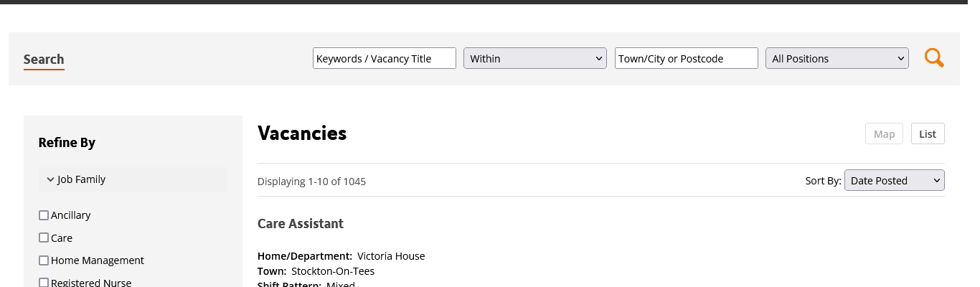Click the Vacancies page heading
This screenshot has height=287, width=980.
[x=302, y=133]
